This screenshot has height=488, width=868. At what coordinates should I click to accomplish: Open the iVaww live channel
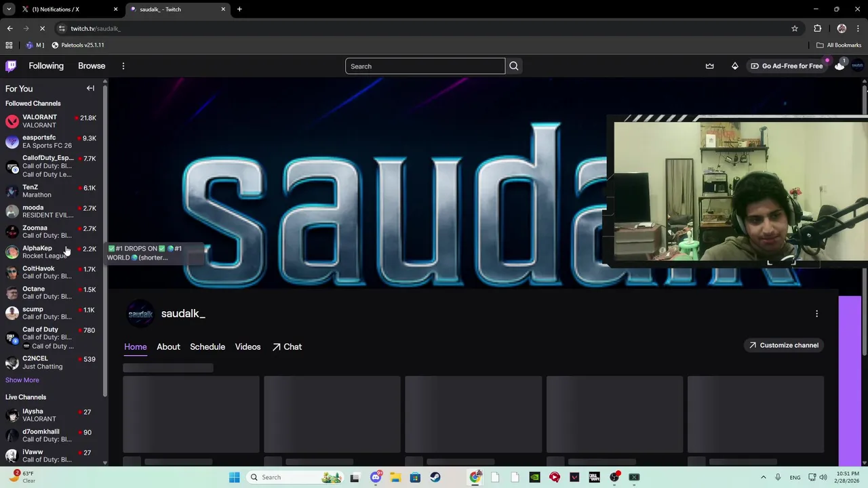tap(51, 456)
